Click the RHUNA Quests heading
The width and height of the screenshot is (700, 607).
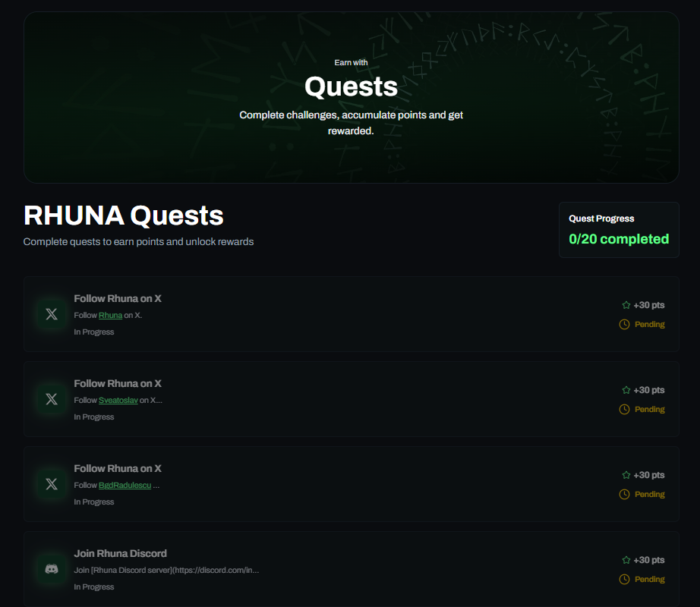[x=123, y=215]
